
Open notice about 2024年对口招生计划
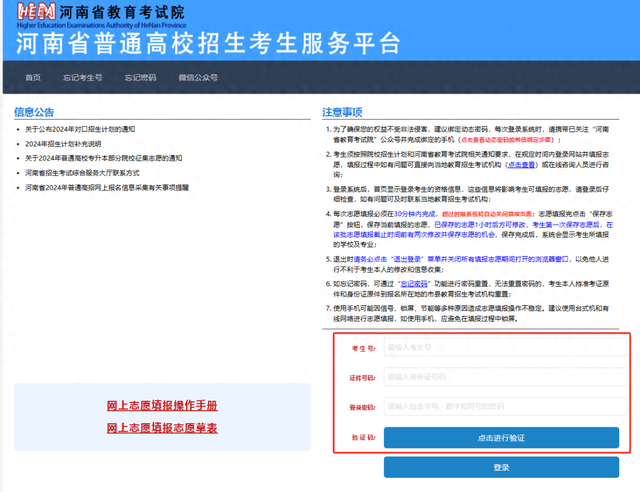(80, 129)
